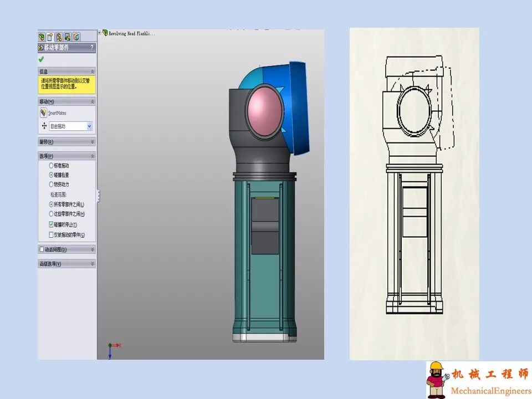Image resolution: width=532 pixels, height=399 pixels.
Task: Select the SmartMates icon in Move panel
Action: [43, 111]
